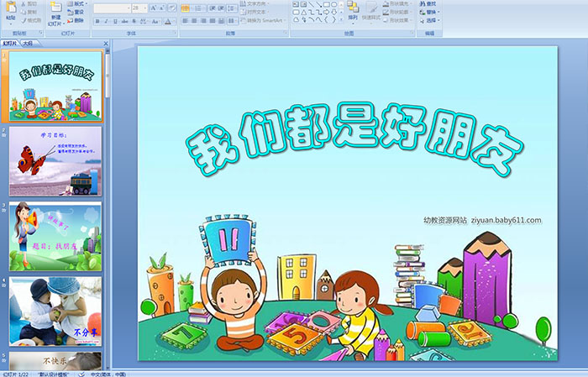This screenshot has height=377, width=588.
Task: Toggle underline text formatting
Action: point(115,20)
